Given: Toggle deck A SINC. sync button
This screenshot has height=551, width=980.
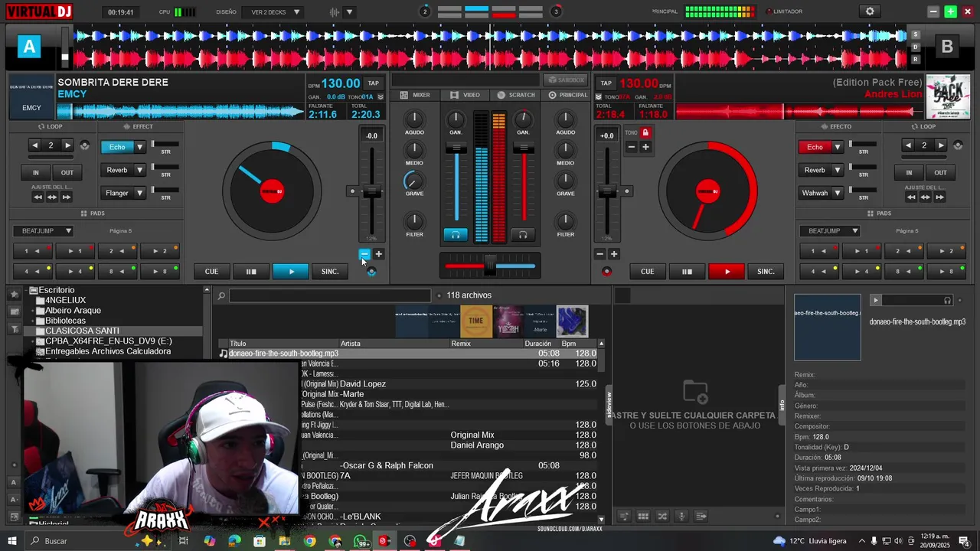Looking at the screenshot, I should pyautogui.click(x=330, y=271).
